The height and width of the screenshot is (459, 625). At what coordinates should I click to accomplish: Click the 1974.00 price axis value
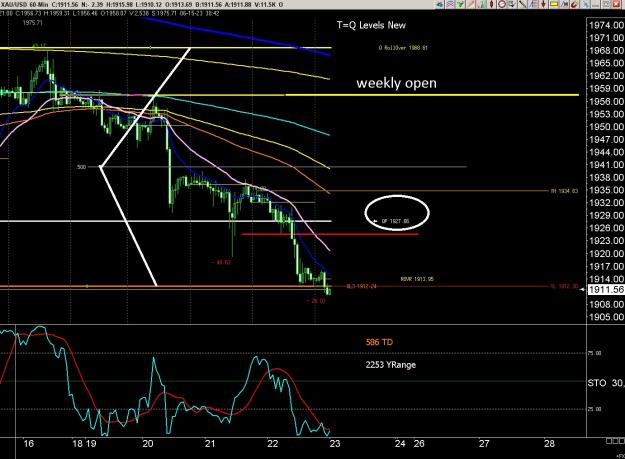pyautogui.click(x=606, y=25)
